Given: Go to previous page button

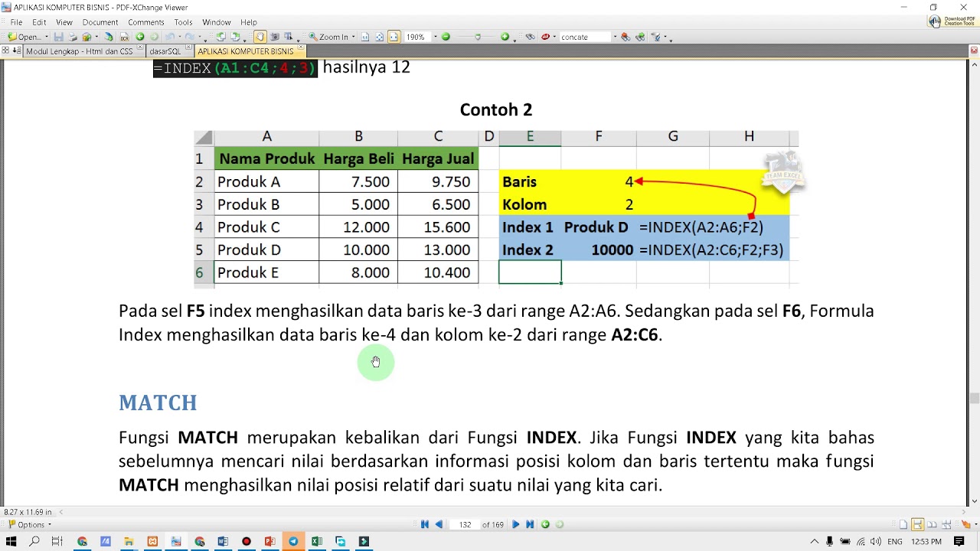Looking at the screenshot, I should [439, 524].
